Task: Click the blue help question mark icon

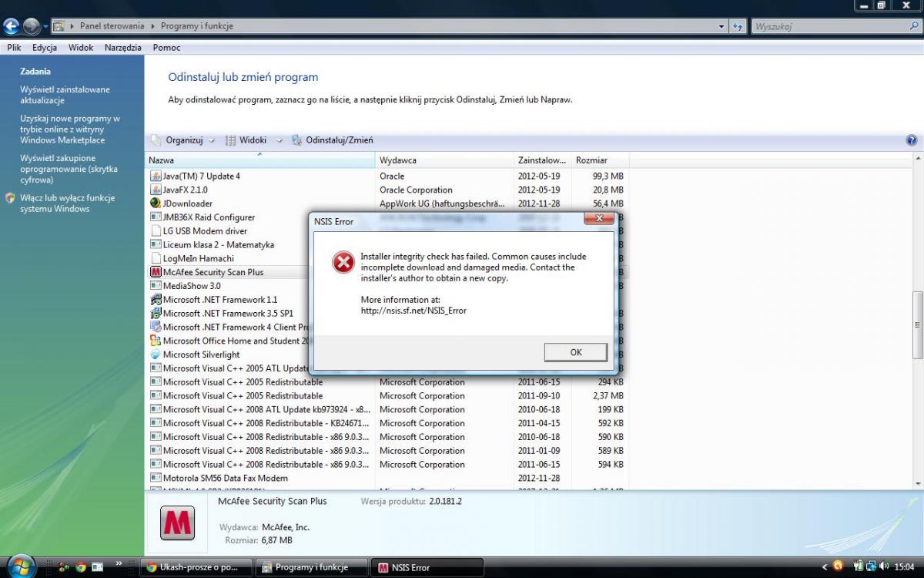Action: pos(912,140)
